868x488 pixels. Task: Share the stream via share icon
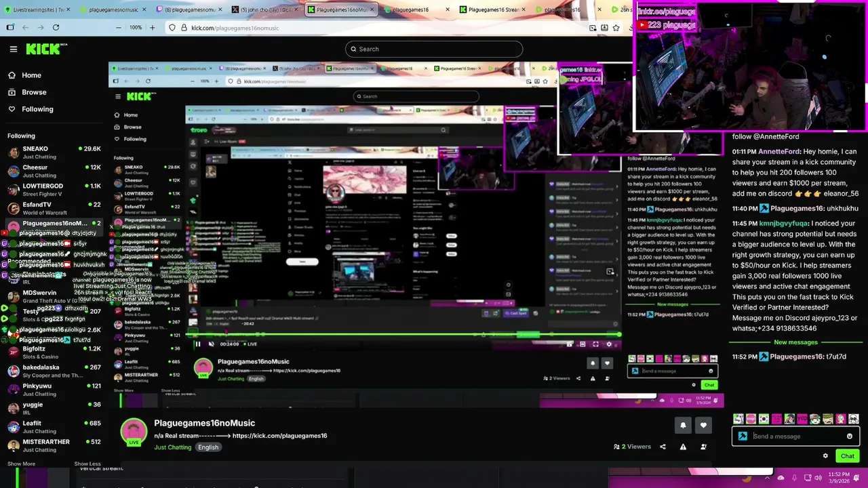[x=663, y=447]
